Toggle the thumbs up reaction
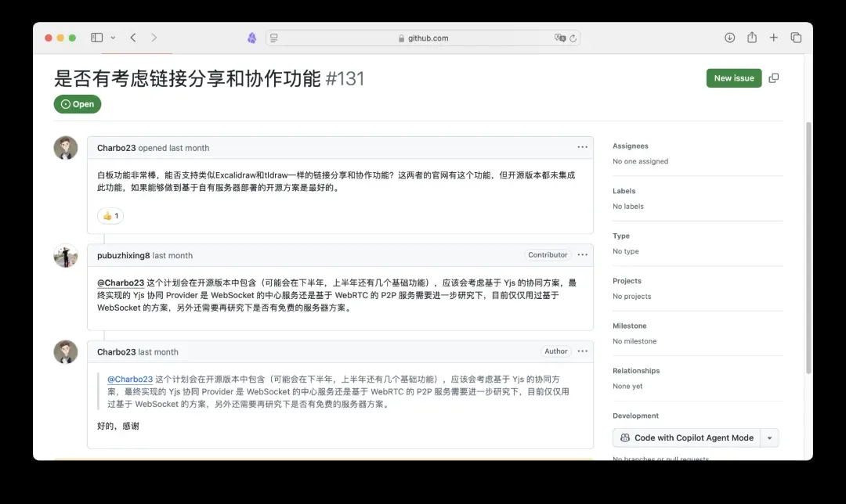 (110, 216)
